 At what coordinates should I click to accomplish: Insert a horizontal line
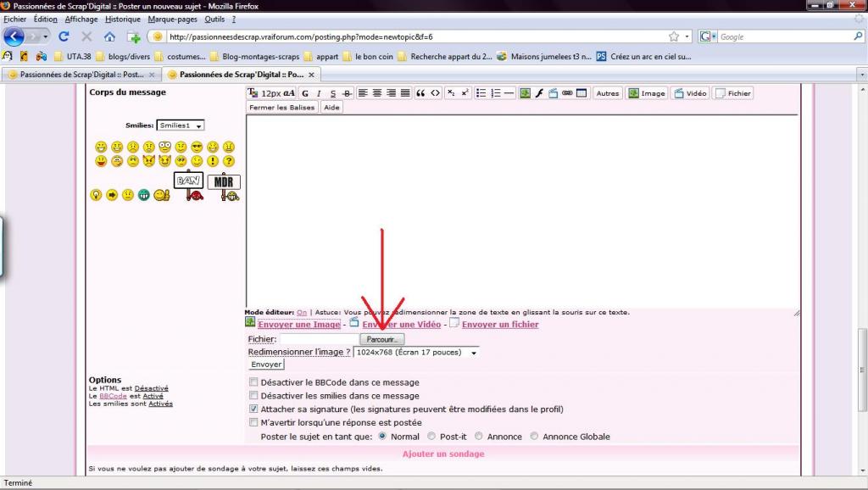coord(509,93)
